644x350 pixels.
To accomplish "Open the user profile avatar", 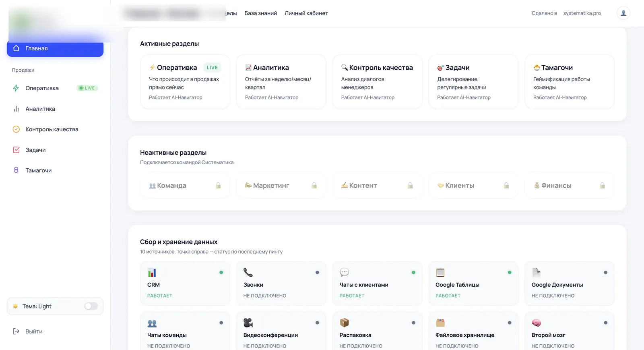I will pyautogui.click(x=623, y=13).
